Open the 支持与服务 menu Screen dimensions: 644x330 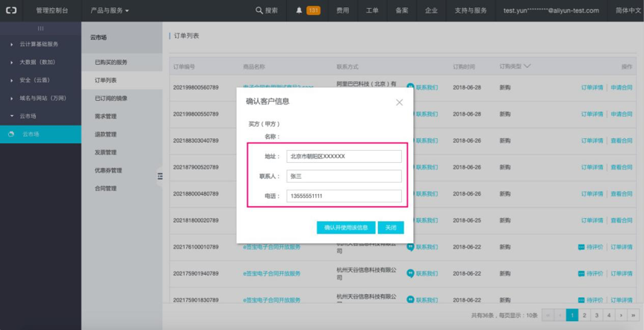coord(471,10)
